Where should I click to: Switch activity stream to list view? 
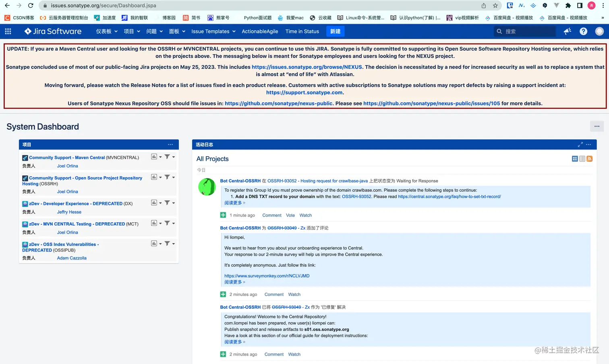tap(582, 159)
